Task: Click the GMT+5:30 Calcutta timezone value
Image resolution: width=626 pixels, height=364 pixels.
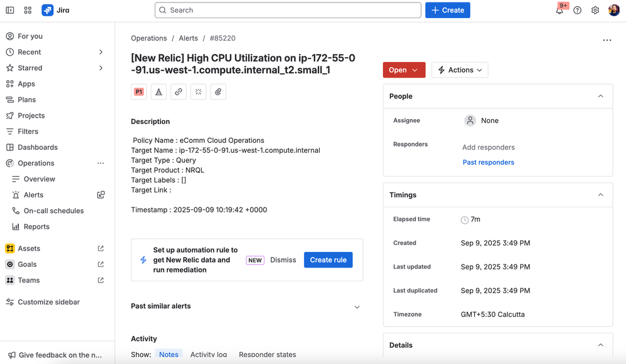Action: tap(493, 315)
